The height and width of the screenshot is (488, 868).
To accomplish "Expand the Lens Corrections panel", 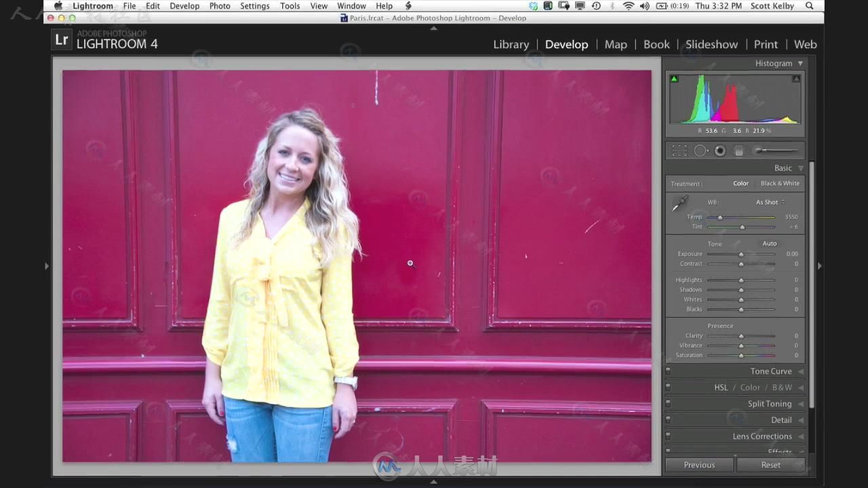I will (x=801, y=436).
